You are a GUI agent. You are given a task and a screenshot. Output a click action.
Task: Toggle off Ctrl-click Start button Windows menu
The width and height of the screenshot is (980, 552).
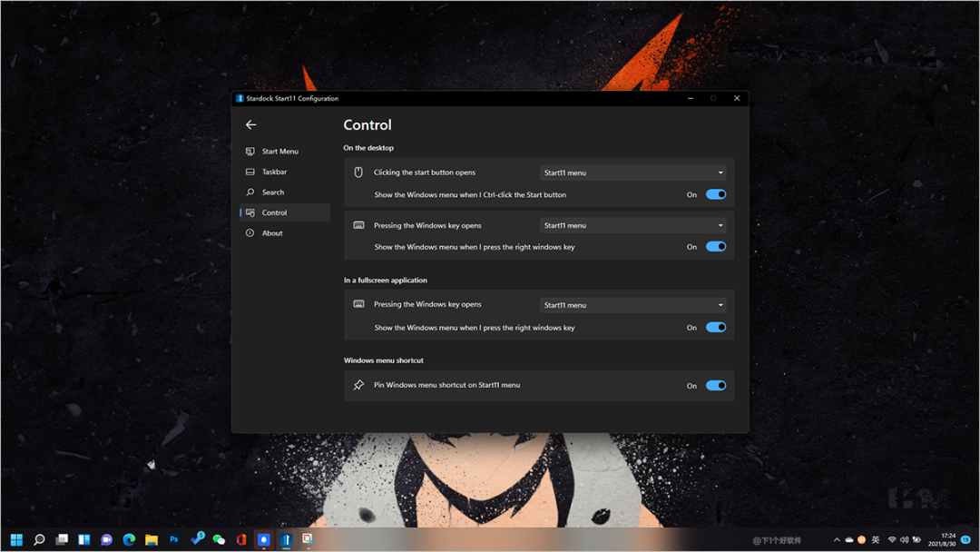click(x=715, y=194)
